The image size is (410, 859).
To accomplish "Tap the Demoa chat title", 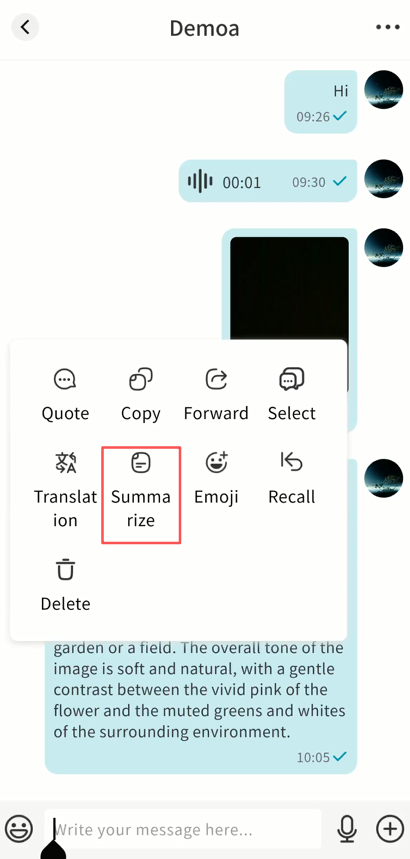I will pos(204,27).
